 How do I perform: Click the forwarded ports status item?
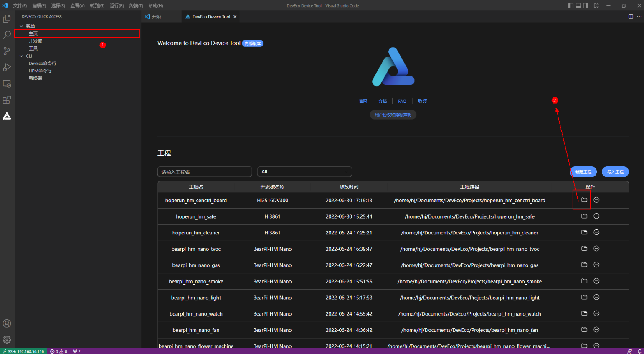(x=76, y=351)
